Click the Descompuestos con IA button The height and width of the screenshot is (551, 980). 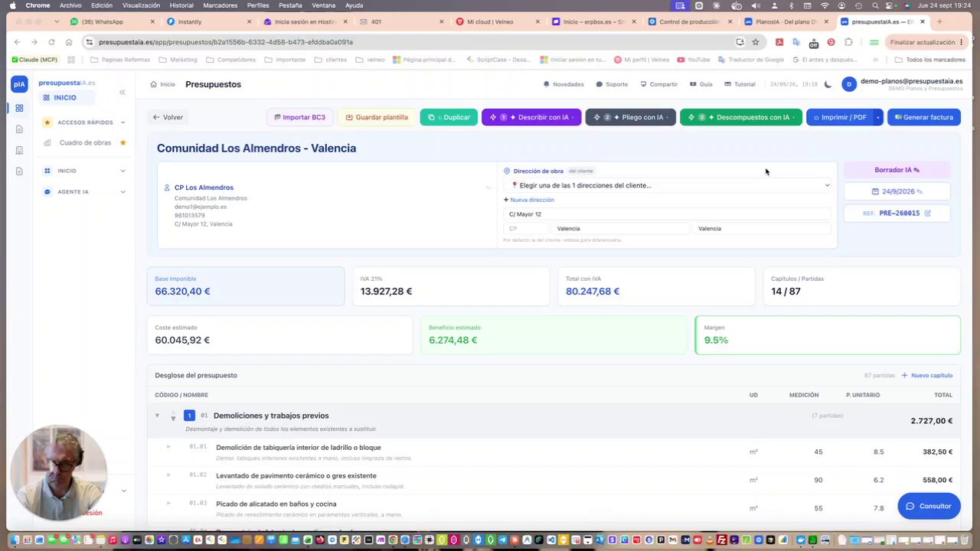[740, 117]
